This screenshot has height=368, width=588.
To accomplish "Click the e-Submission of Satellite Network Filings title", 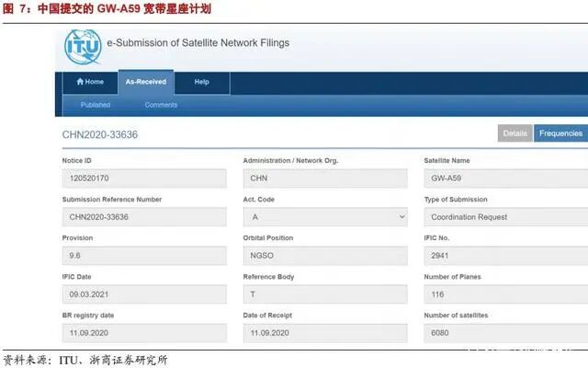I will pos(198,43).
